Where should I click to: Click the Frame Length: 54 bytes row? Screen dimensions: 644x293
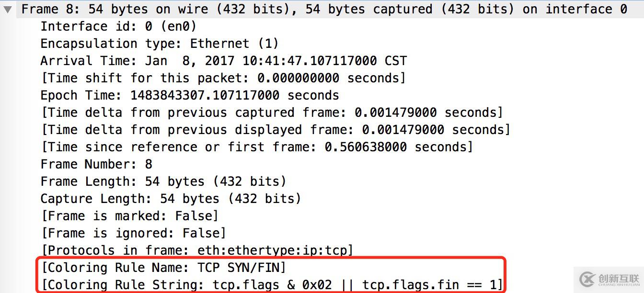pos(163,181)
